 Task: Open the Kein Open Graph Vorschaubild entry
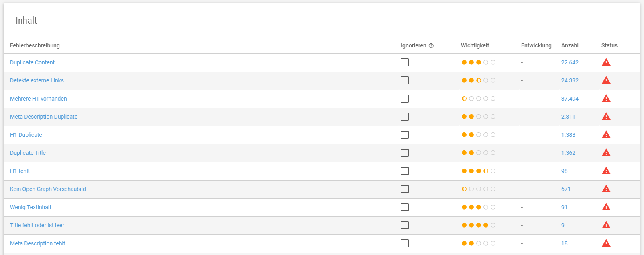(x=48, y=189)
